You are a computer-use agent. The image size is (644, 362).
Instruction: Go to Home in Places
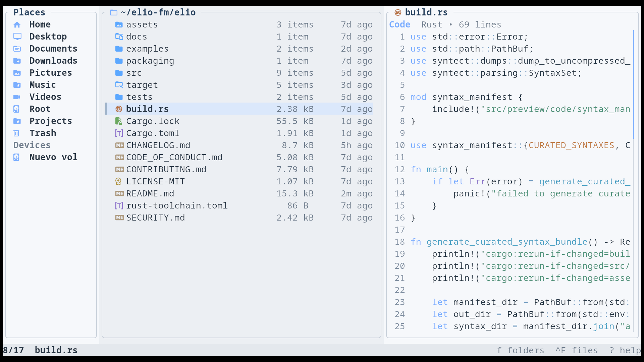coord(40,25)
